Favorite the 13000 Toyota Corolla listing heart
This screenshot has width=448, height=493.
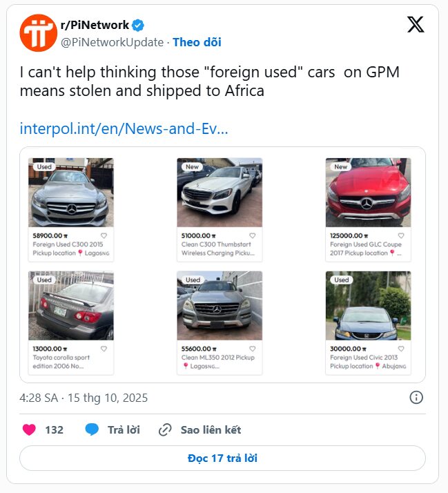[104, 349]
